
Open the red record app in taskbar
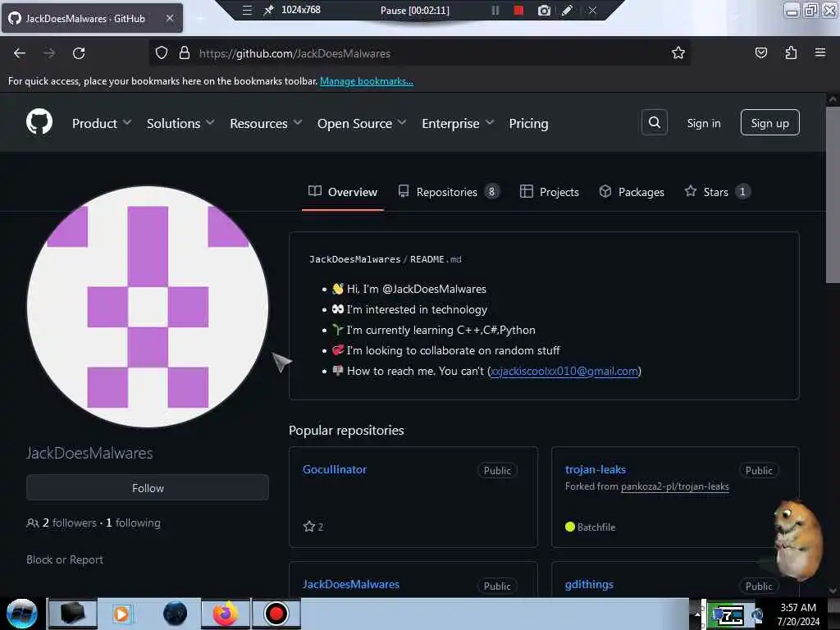point(276,614)
